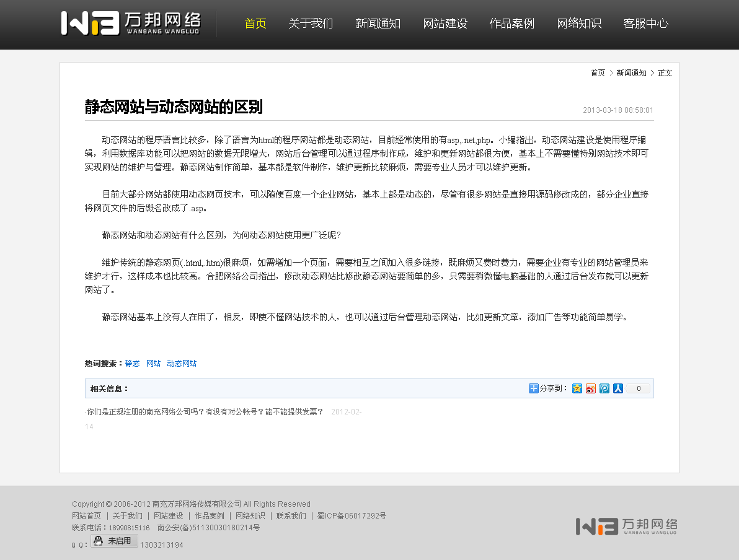Share article to QQ Zone star icon
739x560 pixels.
577,388
